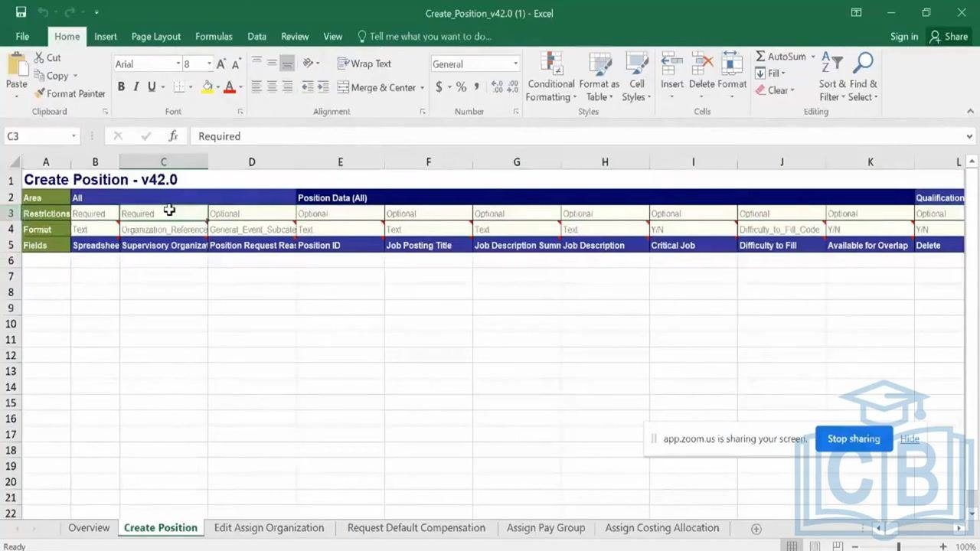Toggle center horizontal alignment
The height and width of the screenshot is (551, 980).
pyautogui.click(x=272, y=87)
